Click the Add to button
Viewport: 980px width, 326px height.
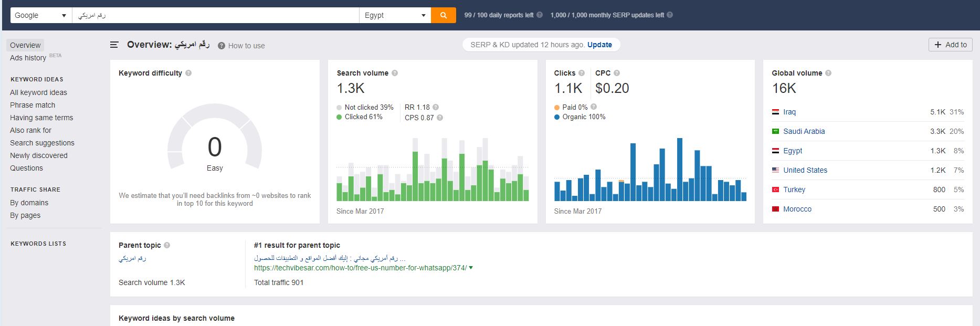(951, 45)
